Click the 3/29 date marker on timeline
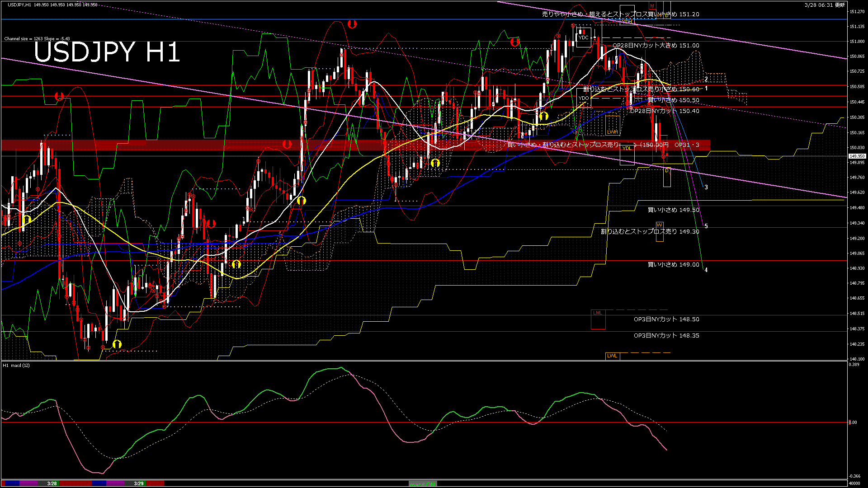This screenshot has width=868, height=488. (x=139, y=483)
